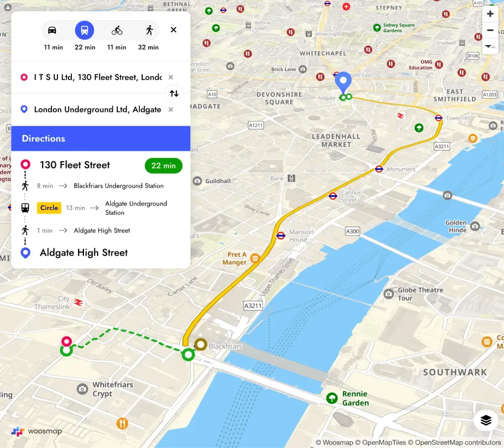Open the map layers button

point(486,420)
